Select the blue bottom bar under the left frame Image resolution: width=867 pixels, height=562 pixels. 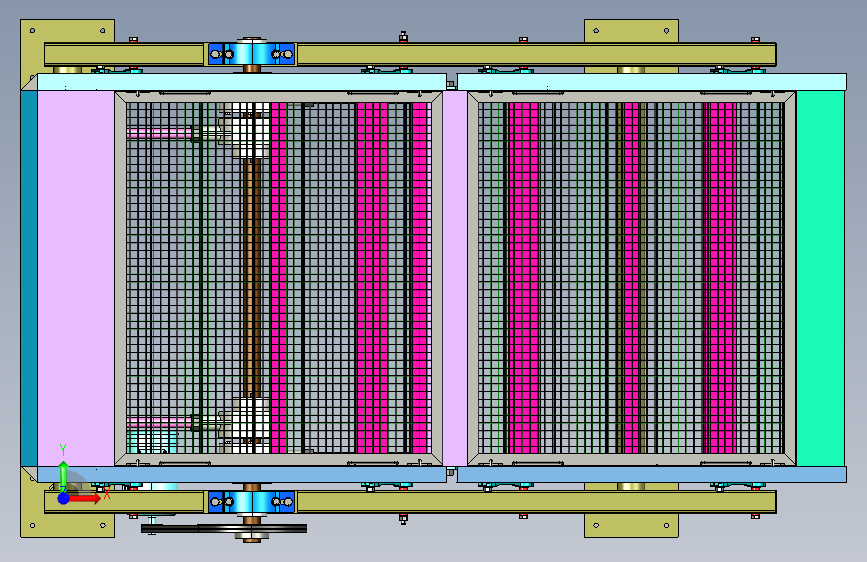[x=242, y=474]
